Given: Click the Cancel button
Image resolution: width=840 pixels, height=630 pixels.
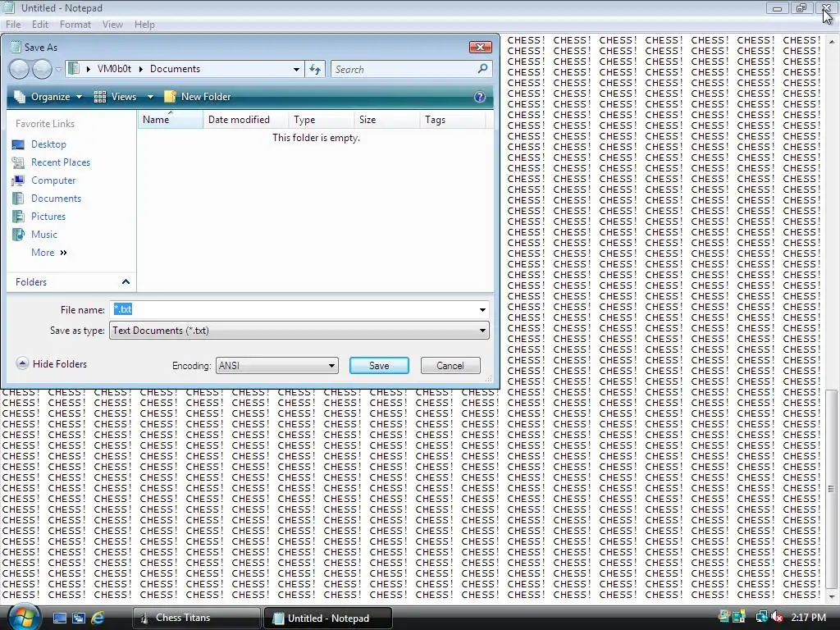Looking at the screenshot, I should pyautogui.click(x=450, y=366).
